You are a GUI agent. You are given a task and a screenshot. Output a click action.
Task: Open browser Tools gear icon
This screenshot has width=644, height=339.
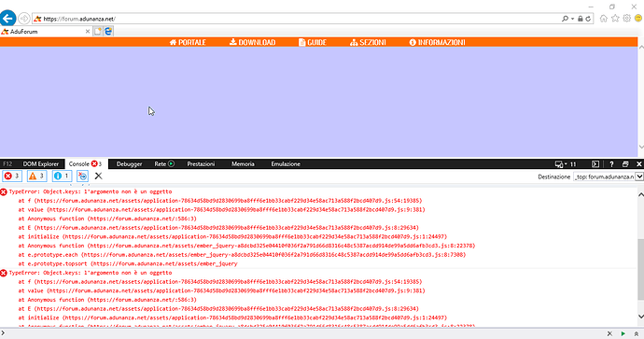[x=626, y=19]
